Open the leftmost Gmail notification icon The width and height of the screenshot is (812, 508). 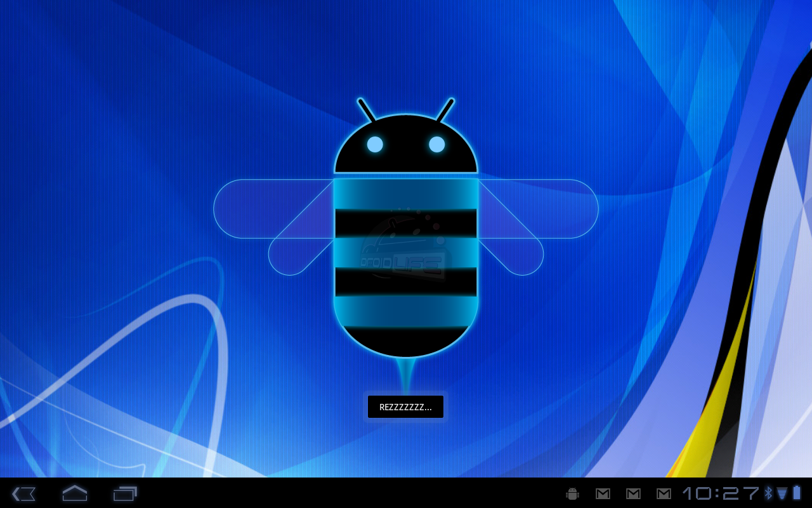(x=602, y=493)
